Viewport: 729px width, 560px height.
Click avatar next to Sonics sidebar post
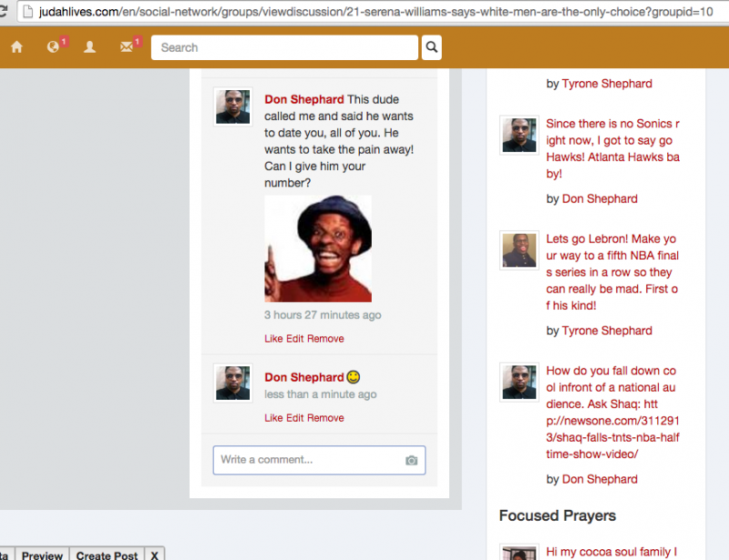pos(519,136)
